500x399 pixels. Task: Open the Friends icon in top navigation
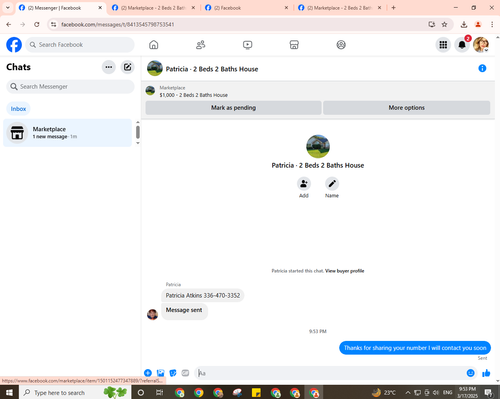[200, 45]
